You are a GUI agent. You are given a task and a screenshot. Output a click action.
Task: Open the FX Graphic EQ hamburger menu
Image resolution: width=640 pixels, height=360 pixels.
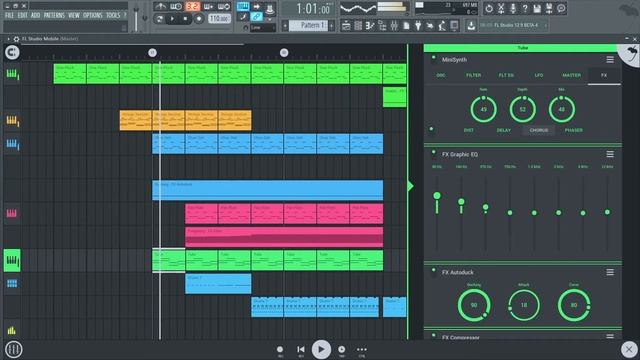click(x=610, y=154)
